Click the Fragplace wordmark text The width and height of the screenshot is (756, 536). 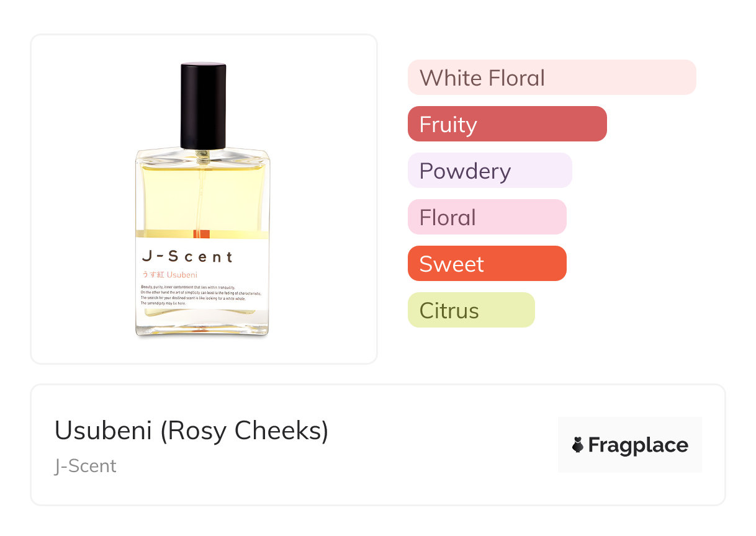tap(638, 445)
